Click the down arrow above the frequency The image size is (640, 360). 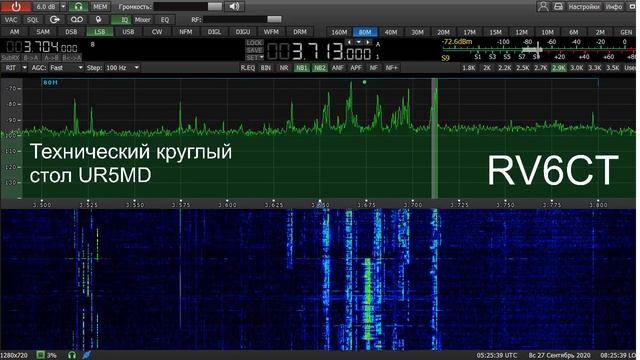click(x=358, y=42)
